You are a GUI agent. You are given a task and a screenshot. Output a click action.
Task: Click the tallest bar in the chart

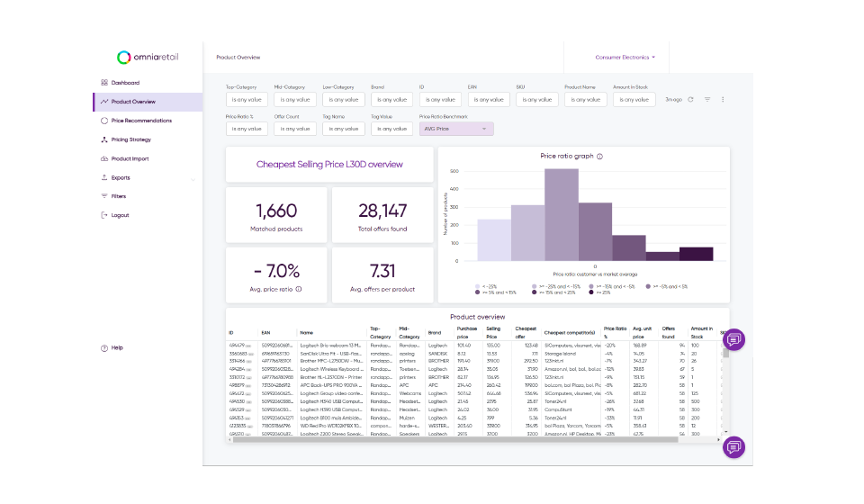[x=562, y=215]
